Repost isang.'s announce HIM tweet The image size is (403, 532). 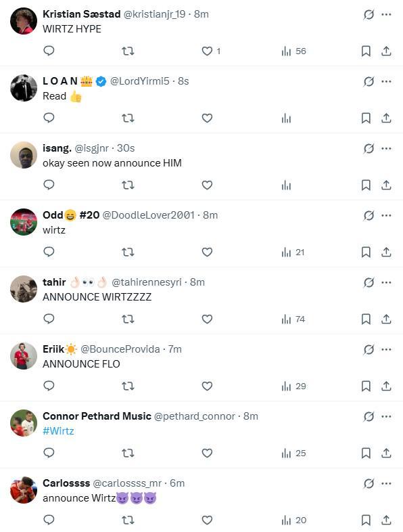click(x=128, y=185)
